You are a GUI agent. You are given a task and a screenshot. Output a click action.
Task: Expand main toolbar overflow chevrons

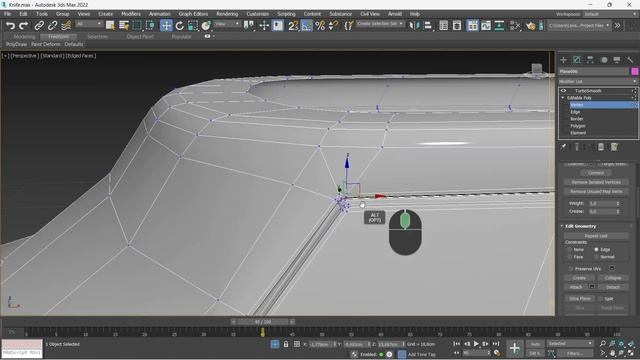(618, 25)
